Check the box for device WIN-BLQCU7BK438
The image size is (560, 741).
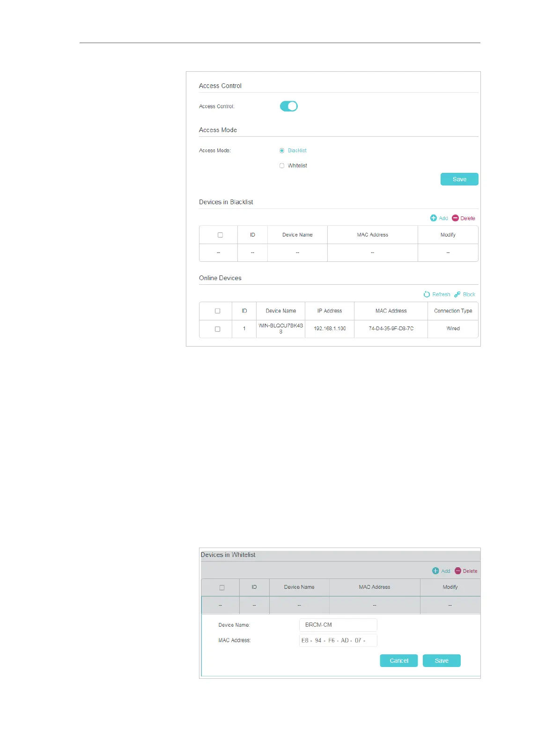pos(217,329)
